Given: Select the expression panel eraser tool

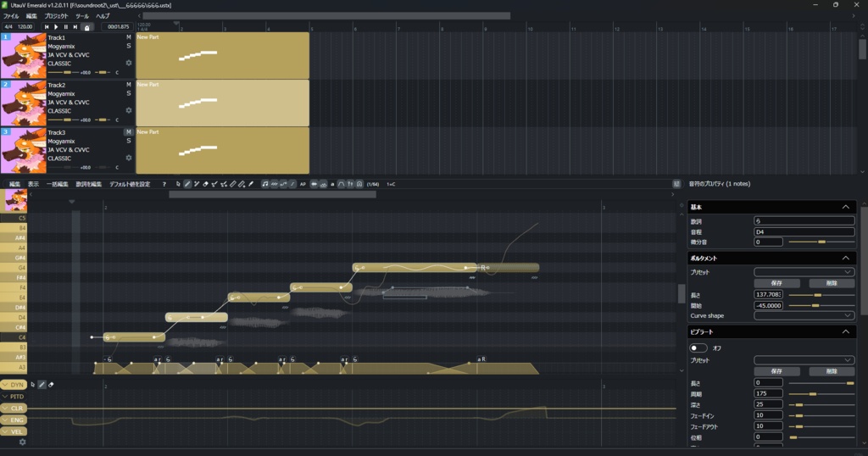Looking at the screenshot, I should (51, 385).
